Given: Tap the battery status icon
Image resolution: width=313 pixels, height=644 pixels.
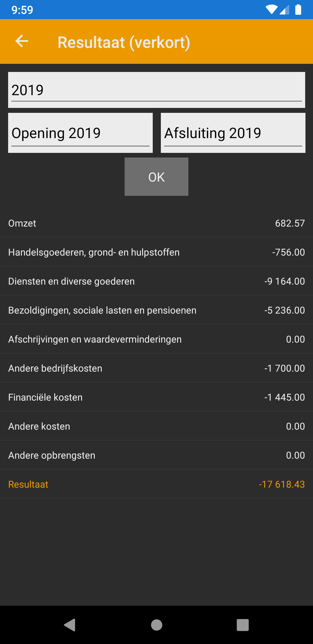Looking at the screenshot, I should (298, 10).
